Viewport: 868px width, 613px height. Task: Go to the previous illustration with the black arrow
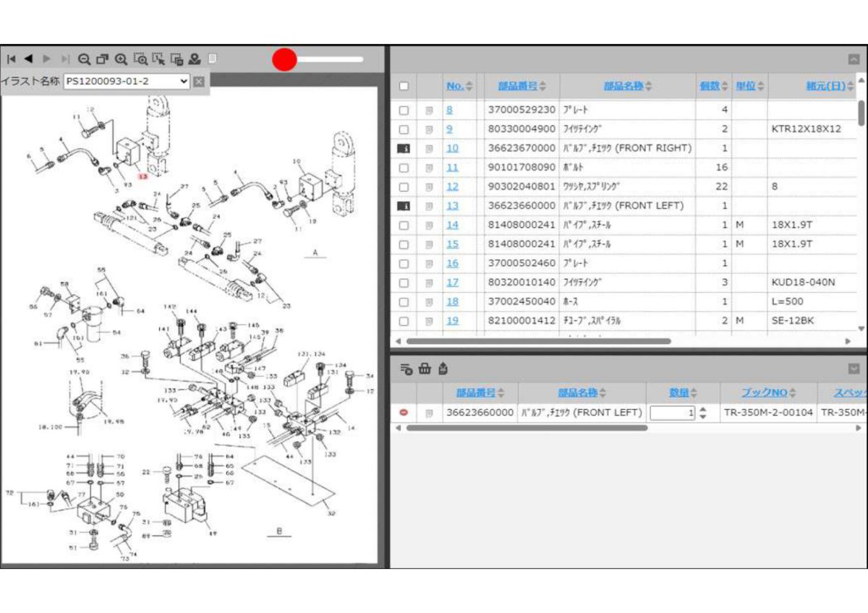tap(28, 59)
